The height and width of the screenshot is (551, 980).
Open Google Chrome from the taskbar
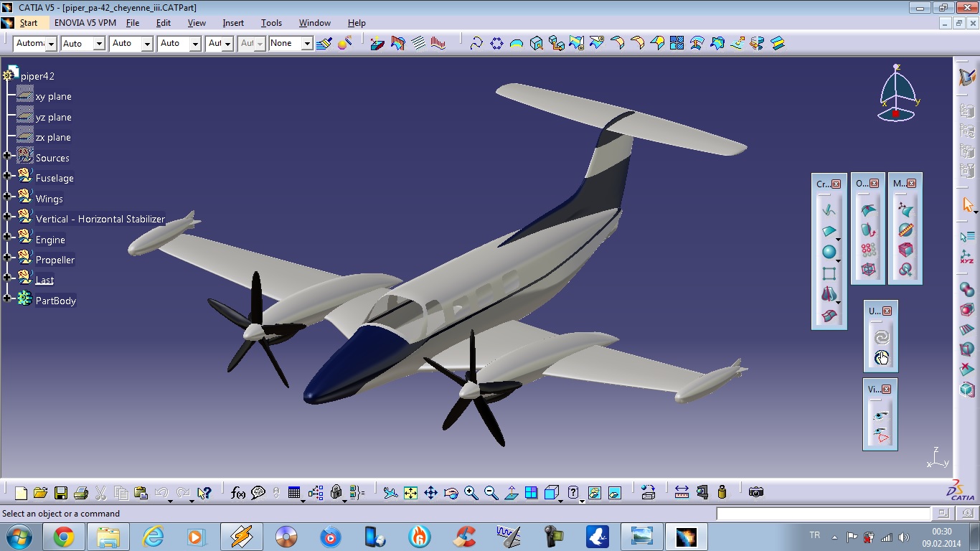click(x=64, y=537)
